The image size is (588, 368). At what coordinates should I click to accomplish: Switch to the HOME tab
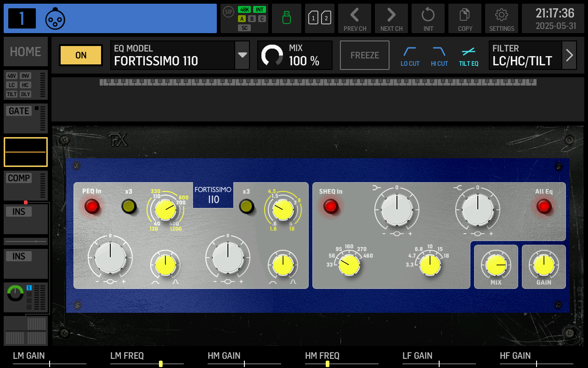point(25,52)
